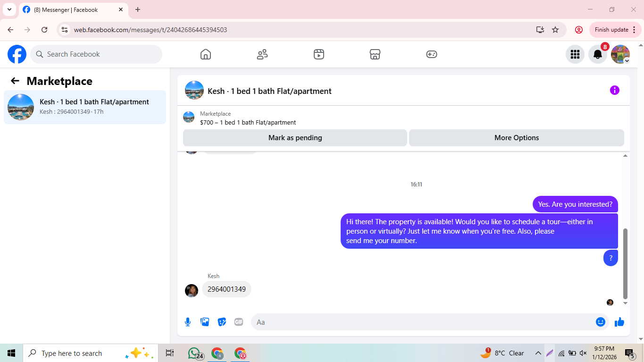Select Kesh conversation in Marketplace list

(x=85, y=107)
